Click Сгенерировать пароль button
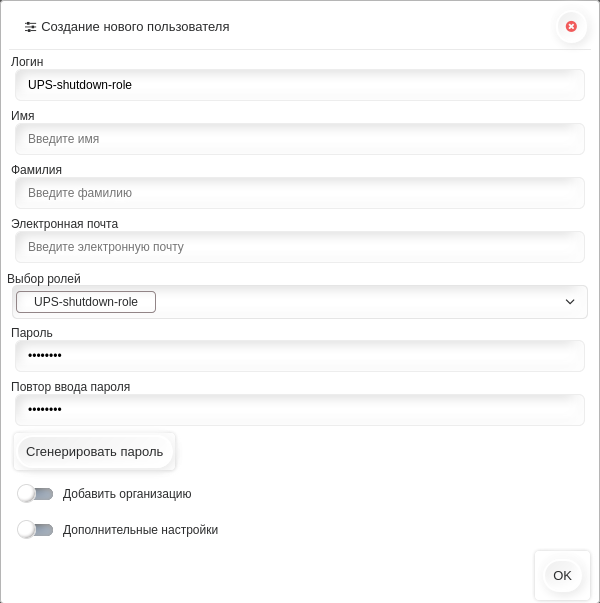 (x=95, y=451)
